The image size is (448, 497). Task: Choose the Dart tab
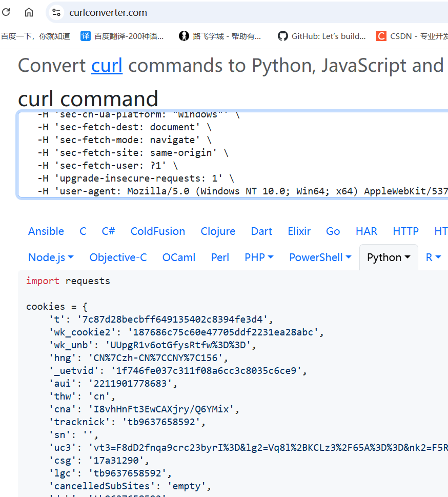pyautogui.click(x=261, y=231)
